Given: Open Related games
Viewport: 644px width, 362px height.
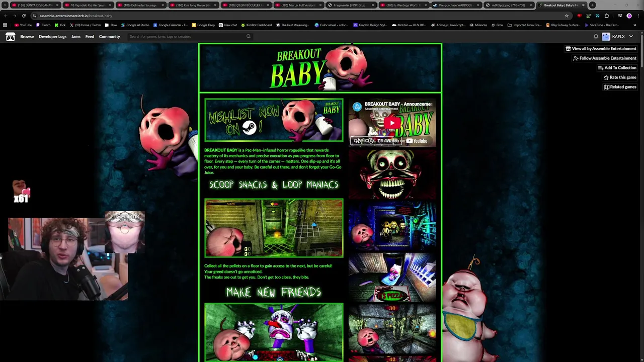Looking at the screenshot, I should coord(620,87).
